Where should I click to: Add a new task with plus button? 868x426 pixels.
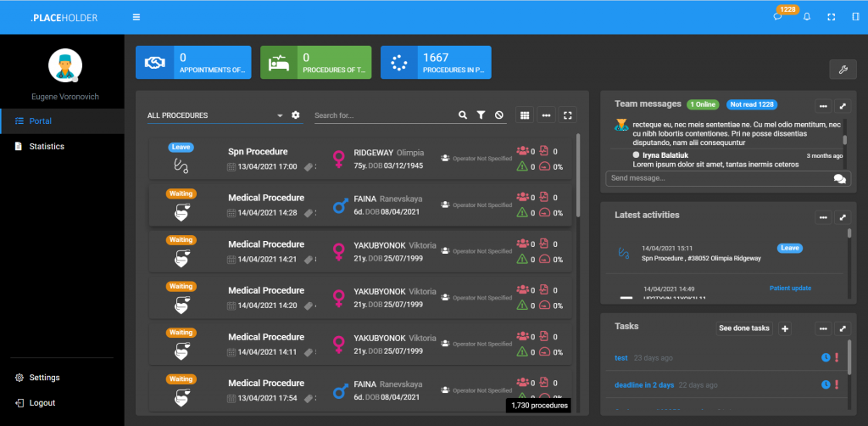(785, 328)
